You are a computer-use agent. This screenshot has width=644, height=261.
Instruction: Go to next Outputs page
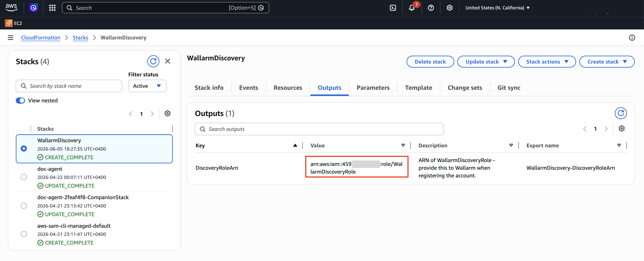tap(606, 129)
